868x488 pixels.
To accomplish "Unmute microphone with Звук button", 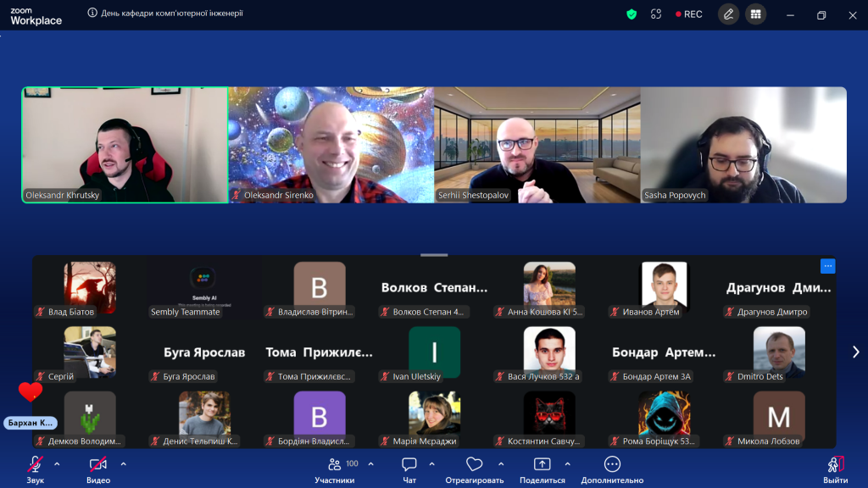I will (36, 470).
